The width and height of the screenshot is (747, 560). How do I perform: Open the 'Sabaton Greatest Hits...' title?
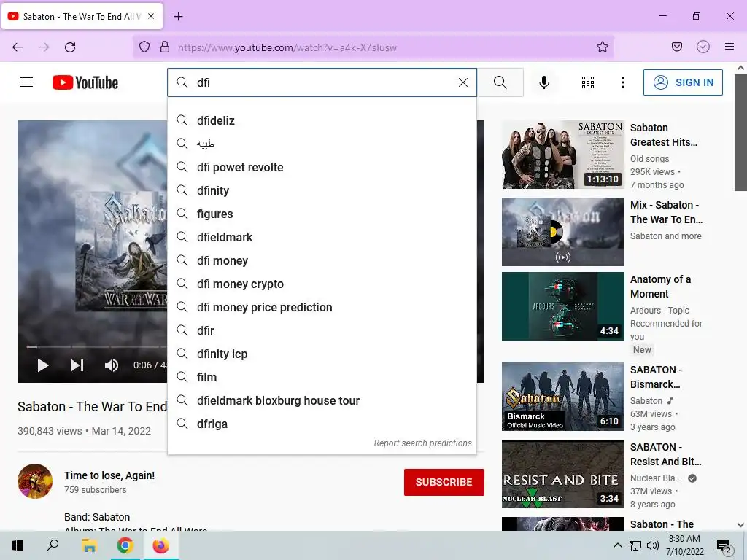[x=664, y=135]
